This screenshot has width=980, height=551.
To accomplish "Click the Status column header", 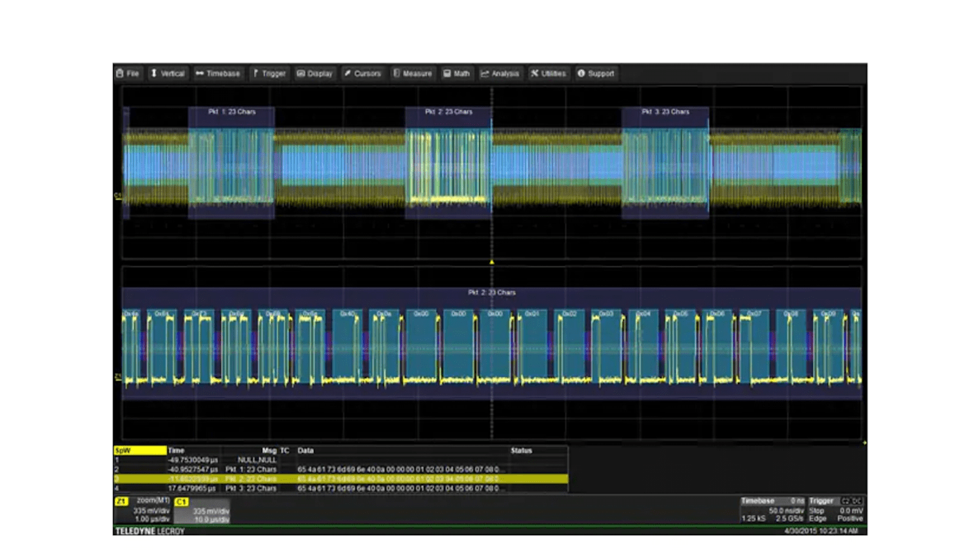I will tap(521, 450).
